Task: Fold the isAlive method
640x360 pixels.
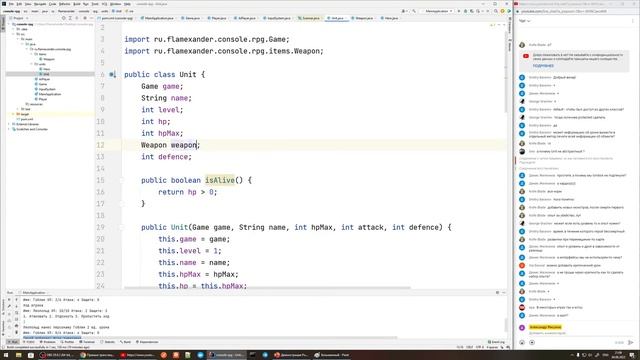Action: 122,180
